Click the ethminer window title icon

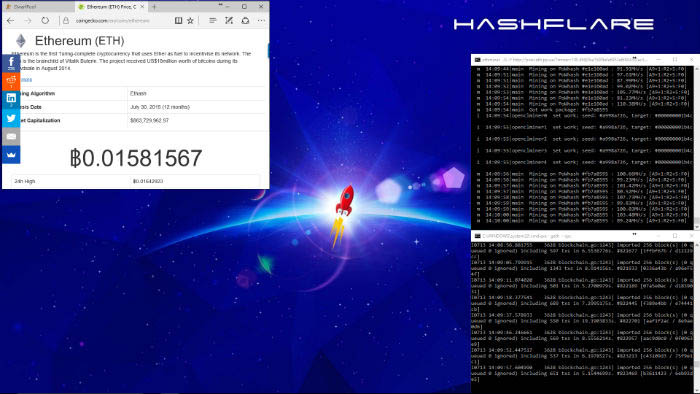477,59
